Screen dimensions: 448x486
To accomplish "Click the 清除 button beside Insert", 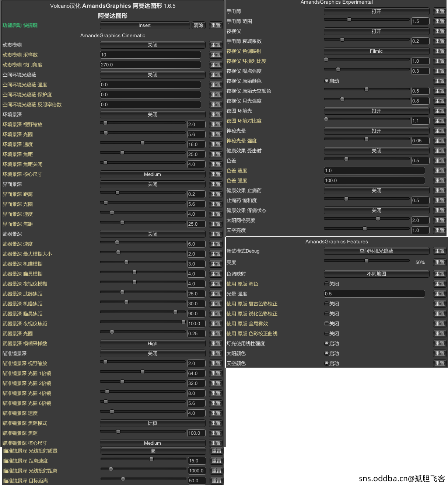I will coord(199,25).
